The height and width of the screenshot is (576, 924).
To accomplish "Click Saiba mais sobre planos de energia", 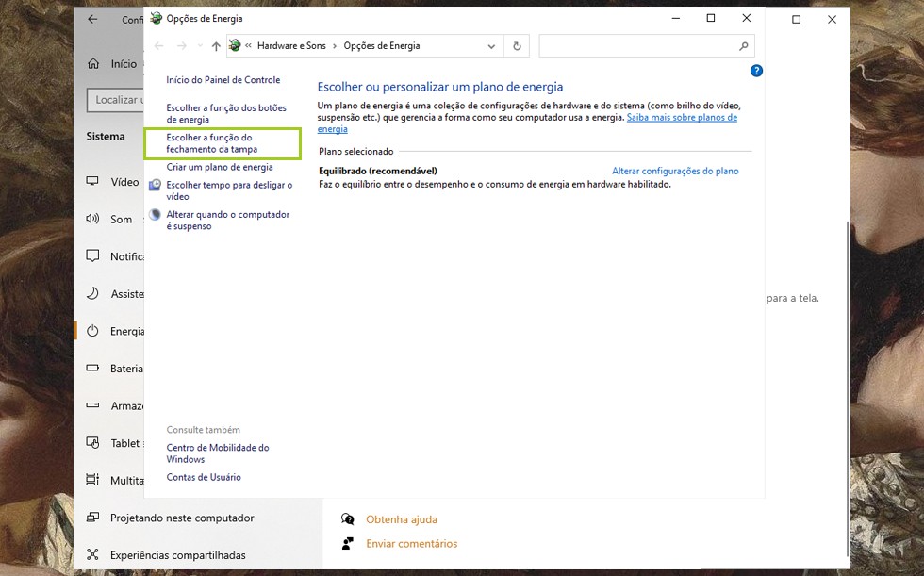I will point(681,118).
